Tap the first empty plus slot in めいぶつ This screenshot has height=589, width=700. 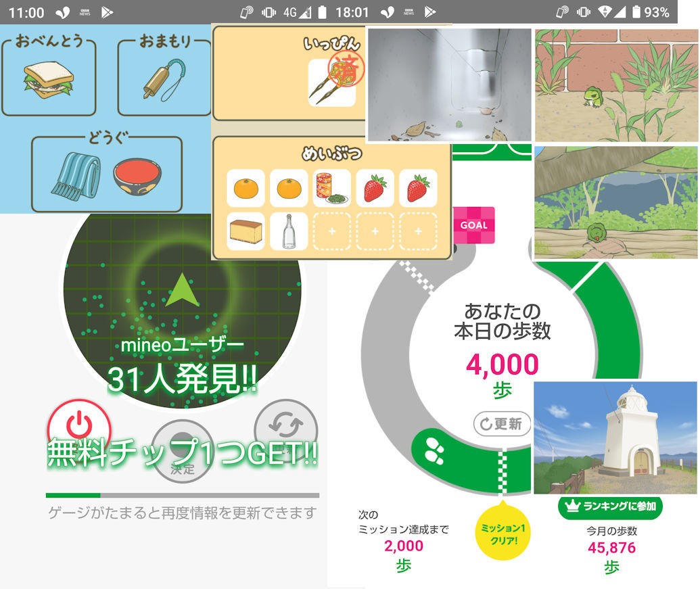331,231
